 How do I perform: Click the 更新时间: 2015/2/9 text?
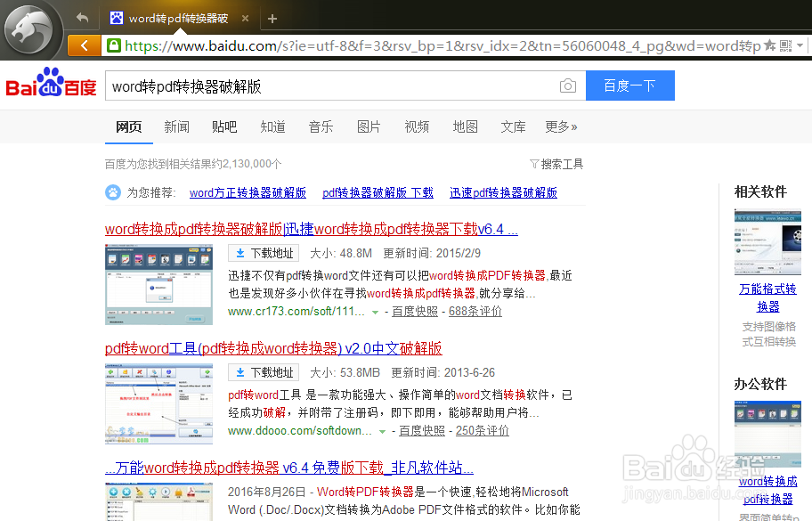(432, 253)
